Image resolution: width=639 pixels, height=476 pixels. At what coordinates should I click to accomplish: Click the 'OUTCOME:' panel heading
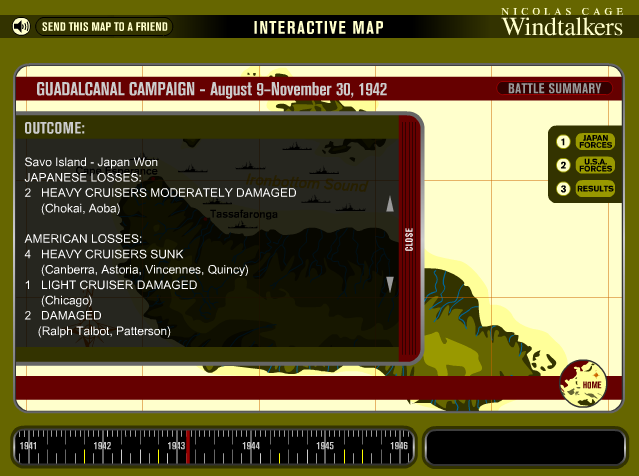tap(55, 128)
